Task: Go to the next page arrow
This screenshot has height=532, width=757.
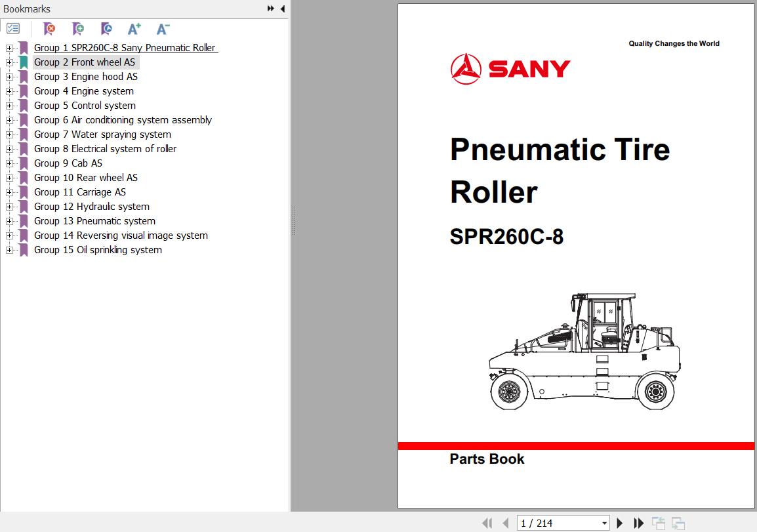Action: 620,523
